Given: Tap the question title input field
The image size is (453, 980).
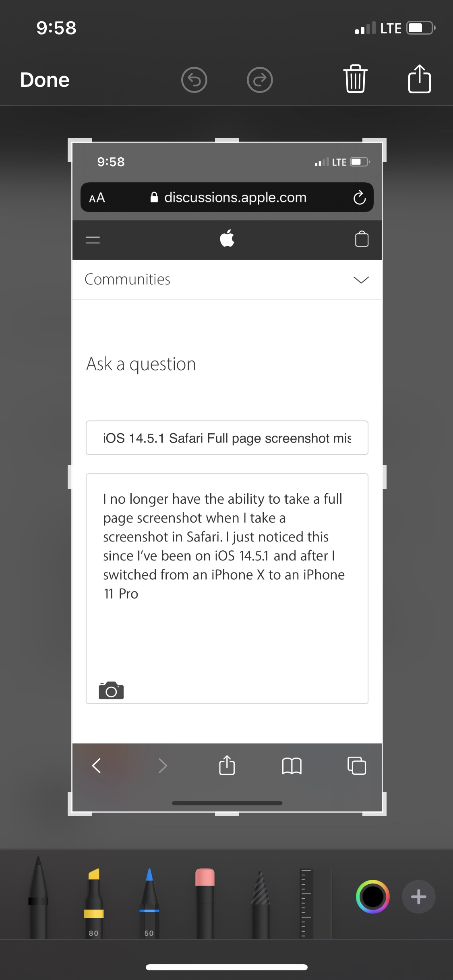Looking at the screenshot, I should (x=227, y=438).
